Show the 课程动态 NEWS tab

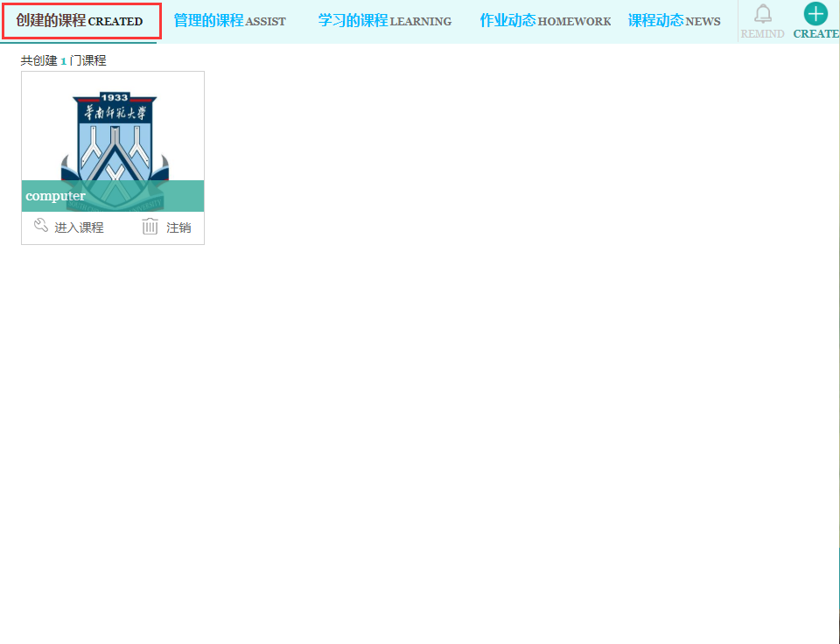tap(674, 21)
